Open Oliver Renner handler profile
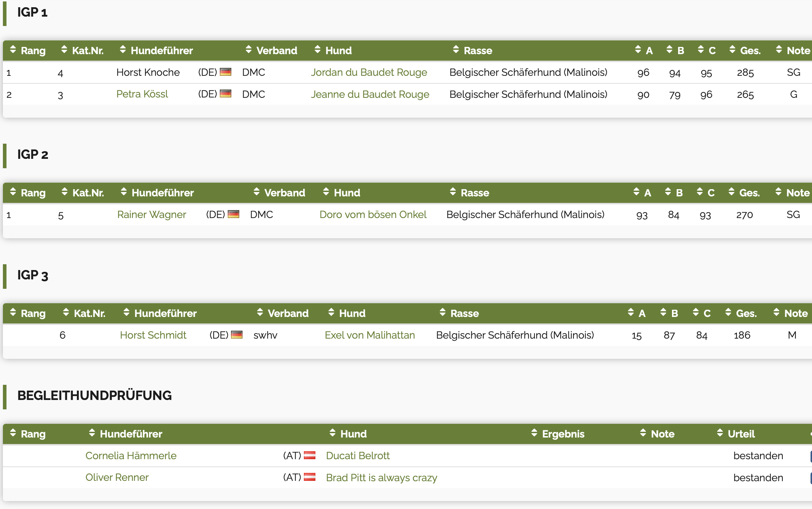Viewport: 812px width, 509px height. 117,478
